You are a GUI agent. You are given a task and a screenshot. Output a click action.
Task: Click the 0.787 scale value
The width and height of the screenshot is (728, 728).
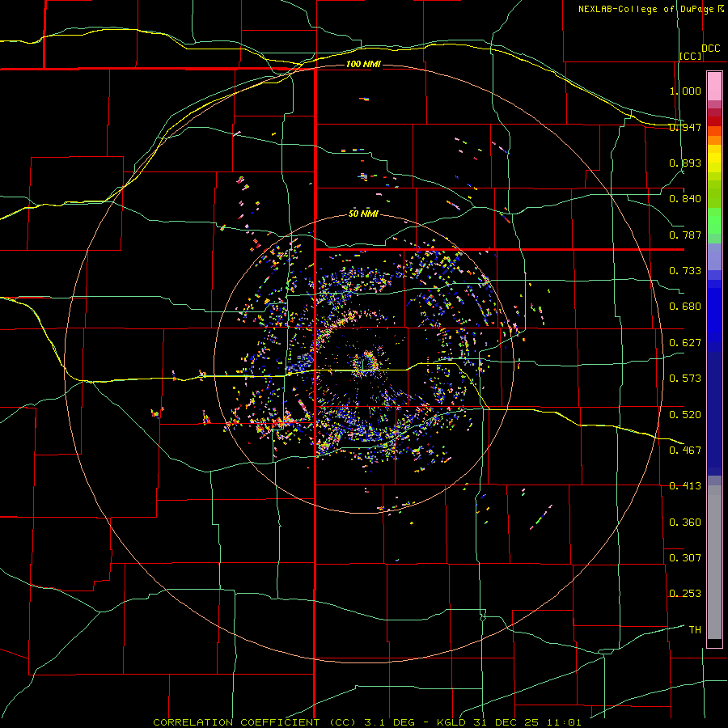coord(685,235)
